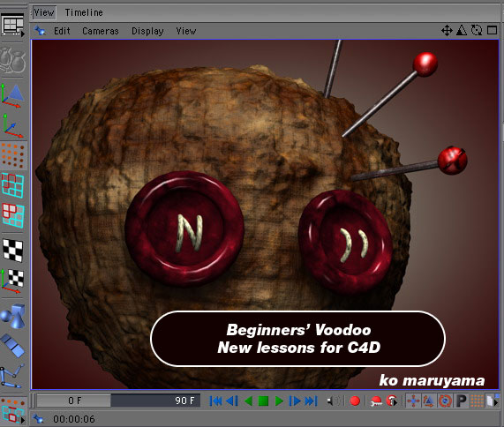Open the viewport View menu
Screen dimensions: 504x427
(185, 31)
